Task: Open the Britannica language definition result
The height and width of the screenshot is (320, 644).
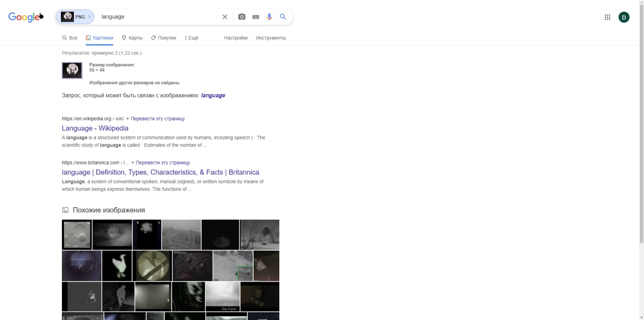Action: [160, 172]
